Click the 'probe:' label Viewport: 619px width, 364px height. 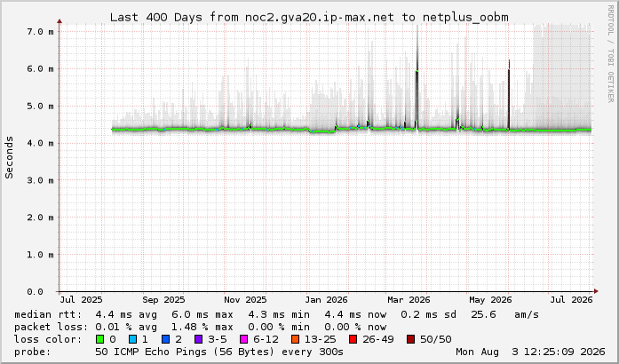33,352
